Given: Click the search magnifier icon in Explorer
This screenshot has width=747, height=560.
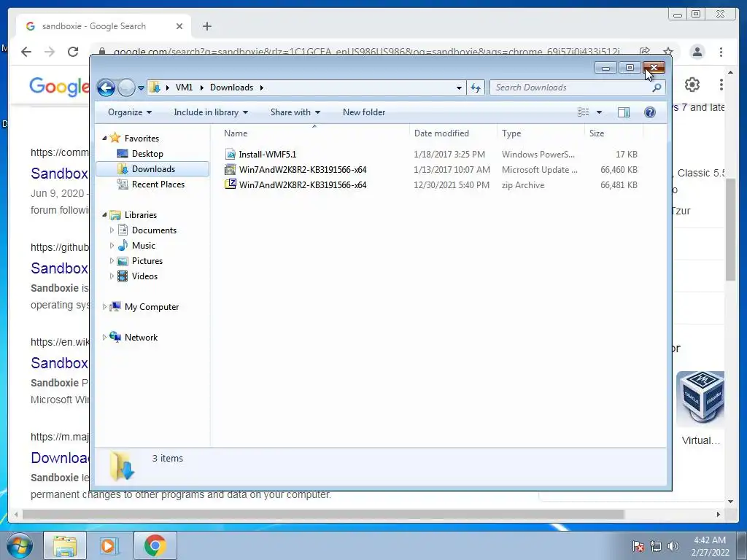Looking at the screenshot, I should point(657,87).
